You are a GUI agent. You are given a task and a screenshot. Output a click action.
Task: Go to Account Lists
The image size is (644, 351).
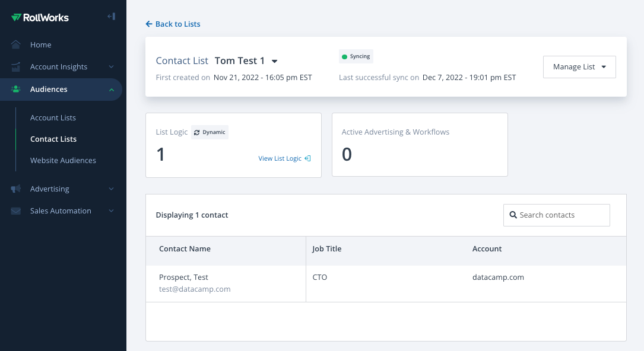click(53, 117)
